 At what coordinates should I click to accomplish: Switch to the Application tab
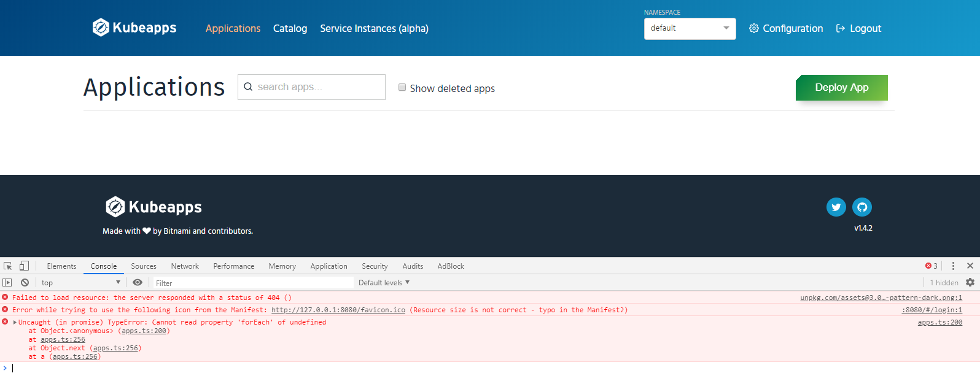point(329,266)
